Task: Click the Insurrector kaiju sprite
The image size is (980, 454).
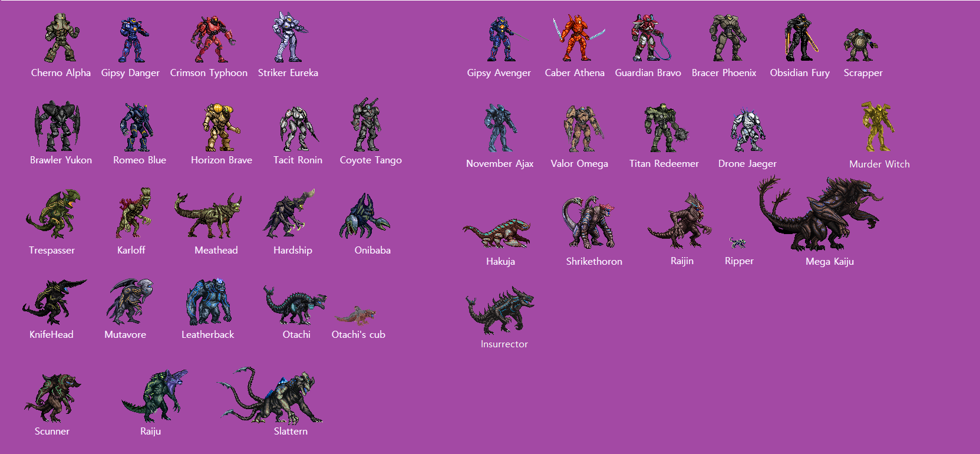Action: [x=500, y=311]
